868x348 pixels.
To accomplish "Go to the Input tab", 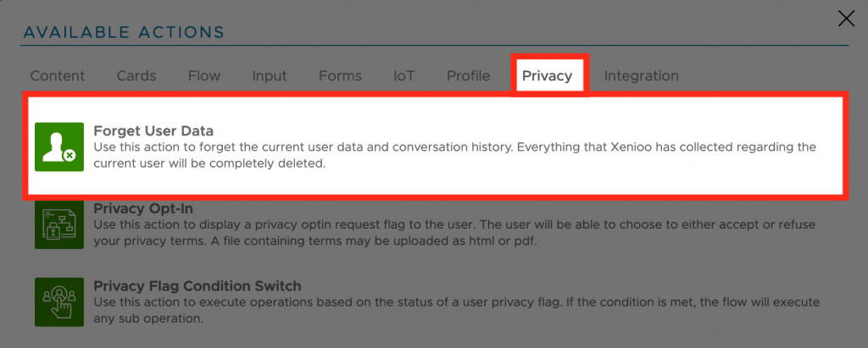I will click(270, 76).
